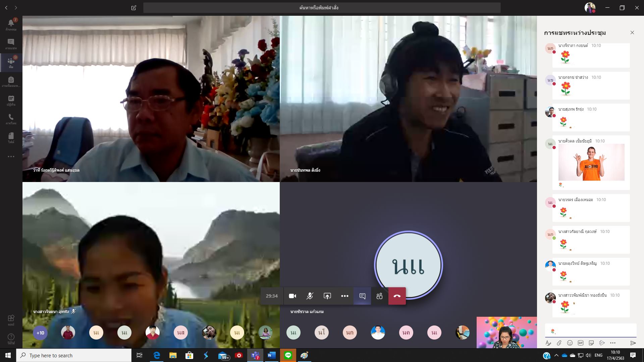Open LINE app from Windows taskbar
This screenshot has width=644, height=362.
tap(288, 355)
